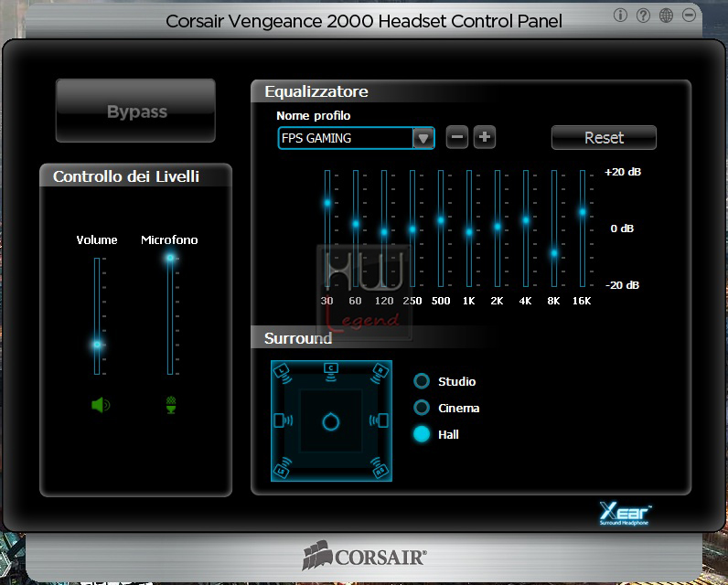This screenshot has width=728, height=585.
Task: Open the info icon in title bar
Action: pyautogui.click(x=620, y=16)
